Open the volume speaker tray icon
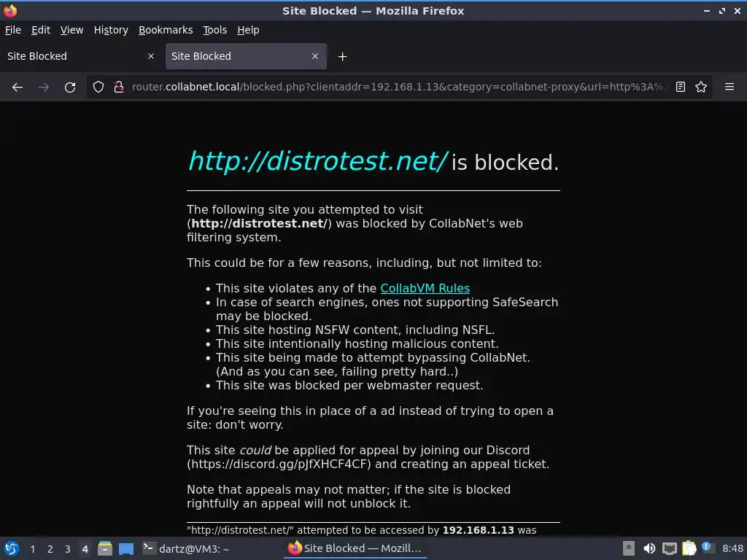The width and height of the screenshot is (747, 560). 649,549
